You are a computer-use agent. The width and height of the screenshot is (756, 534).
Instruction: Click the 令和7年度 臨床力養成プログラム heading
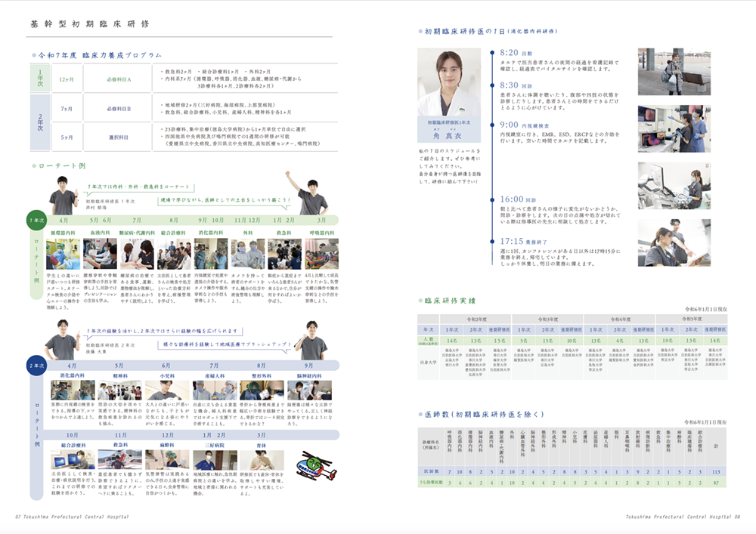pyautogui.click(x=101, y=55)
